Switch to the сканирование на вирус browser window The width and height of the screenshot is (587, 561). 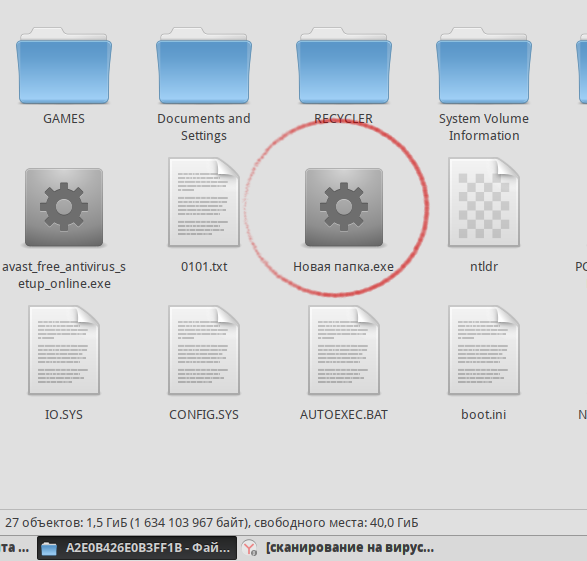[x=338, y=548]
